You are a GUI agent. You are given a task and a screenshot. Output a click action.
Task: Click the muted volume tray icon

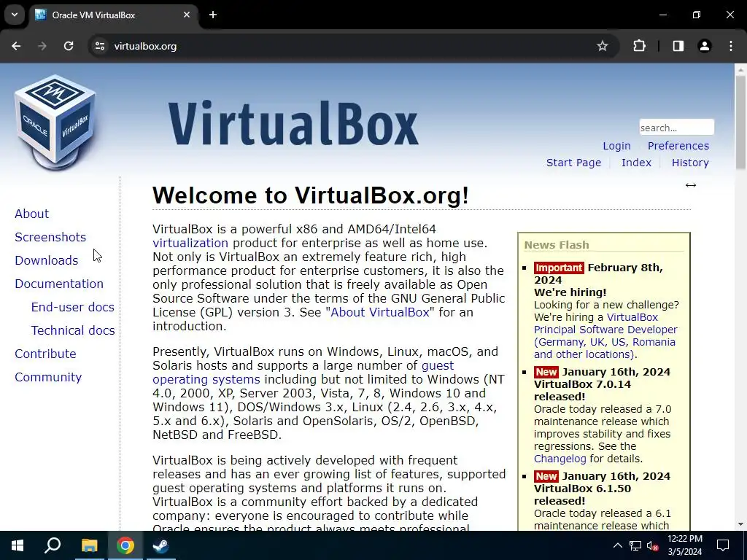653,545
